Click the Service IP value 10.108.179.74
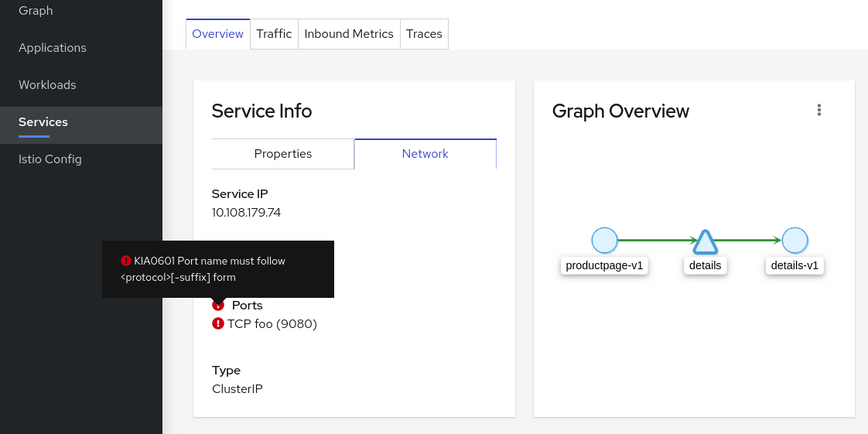Viewport: 868px width, 434px height. pyautogui.click(x=246, y=213)
